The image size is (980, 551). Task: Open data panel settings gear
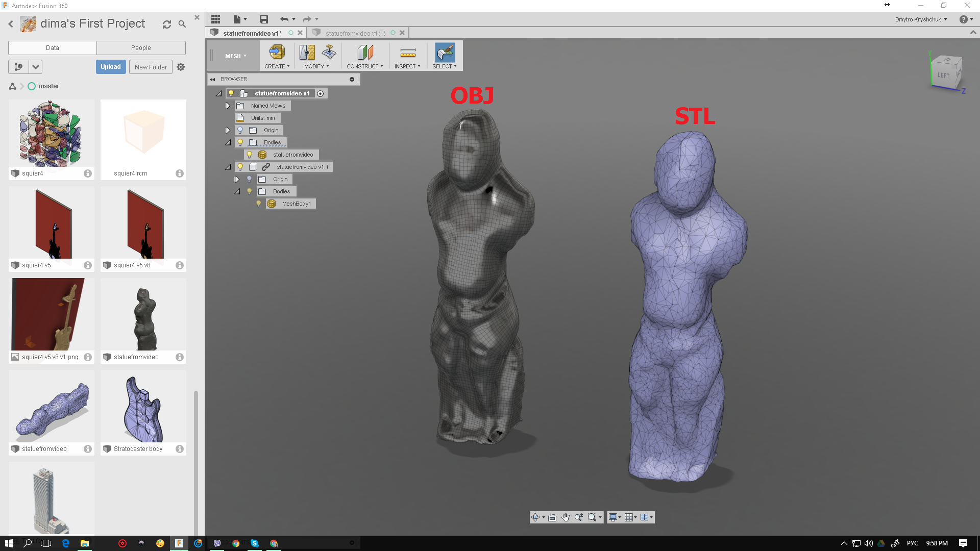pyautogui.click(x=181, y=67)
